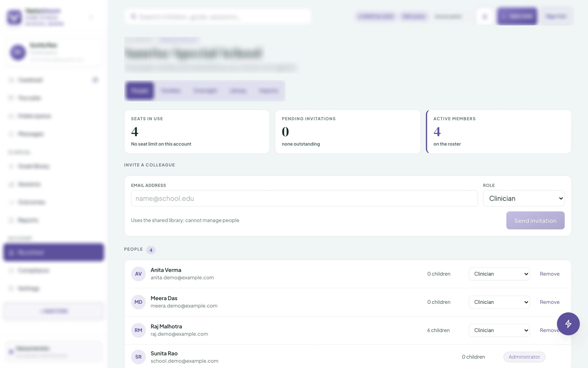Select the highlighted purple sidebar item
Screen dimensions: 588x368
pyautogui.click(x=54, y=252)
